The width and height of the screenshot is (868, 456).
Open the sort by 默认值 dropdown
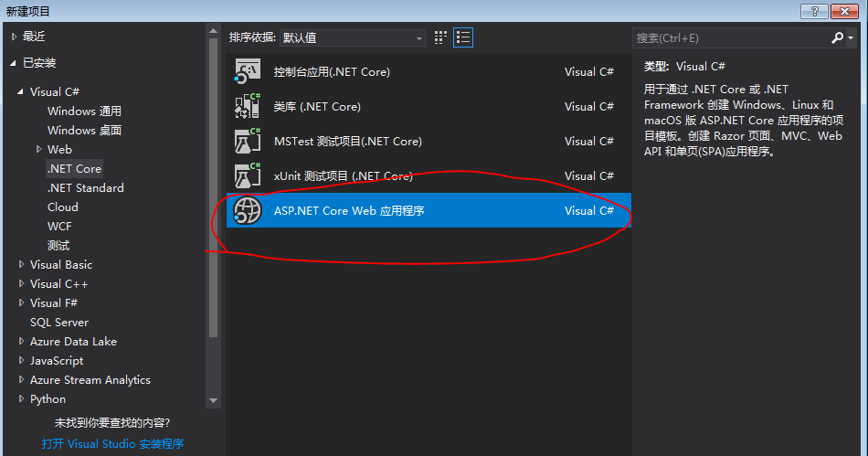click(x=353, y=37)
